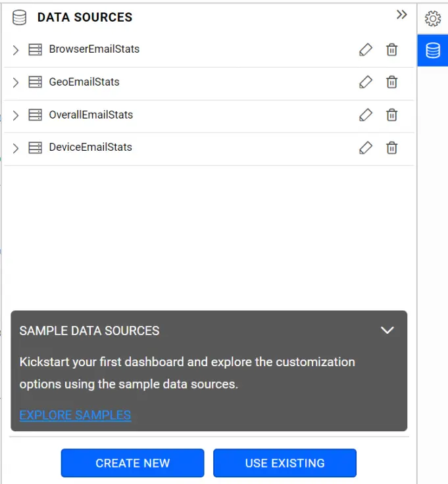Expand the DeviceEmailStats tree node

pos(16,148)
